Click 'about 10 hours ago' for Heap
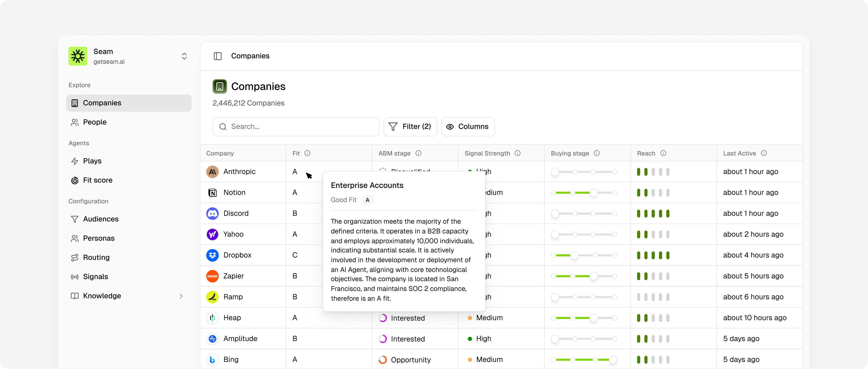The width and height of the screenshot is (868, 369). tap(755, 318)
